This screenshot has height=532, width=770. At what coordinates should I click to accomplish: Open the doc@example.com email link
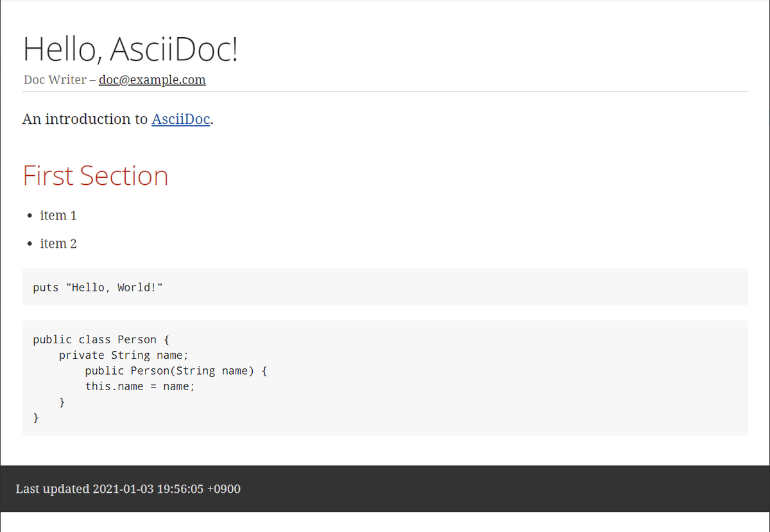click(152, 80)
